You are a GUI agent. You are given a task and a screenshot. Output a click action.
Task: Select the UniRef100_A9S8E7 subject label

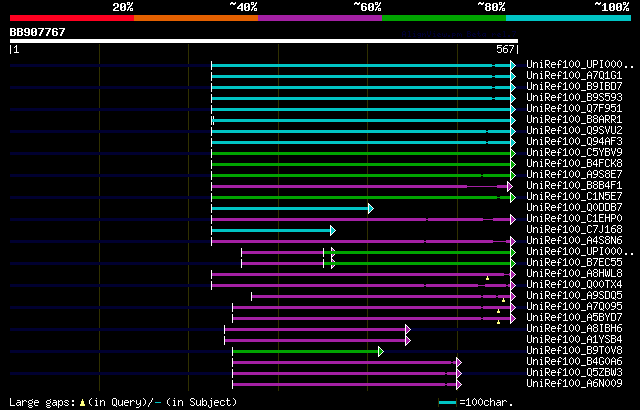click(574, 175)
